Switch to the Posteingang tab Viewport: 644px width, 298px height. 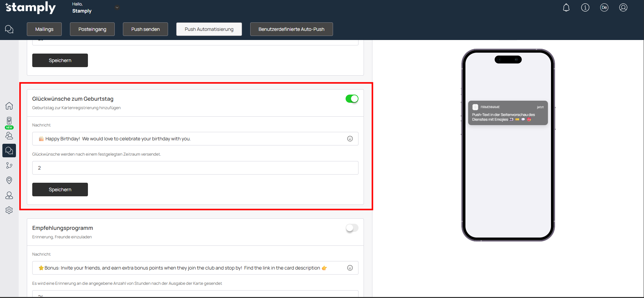92,29
